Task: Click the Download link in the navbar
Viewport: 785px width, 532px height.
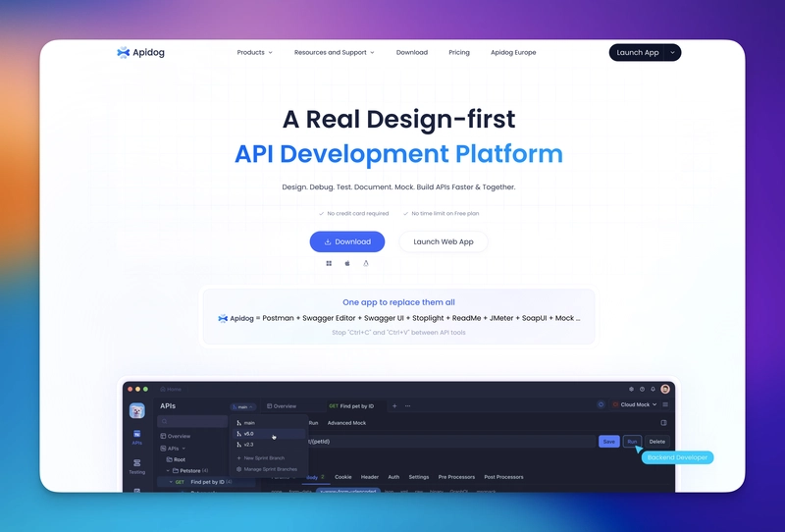Action: point(411,52)
